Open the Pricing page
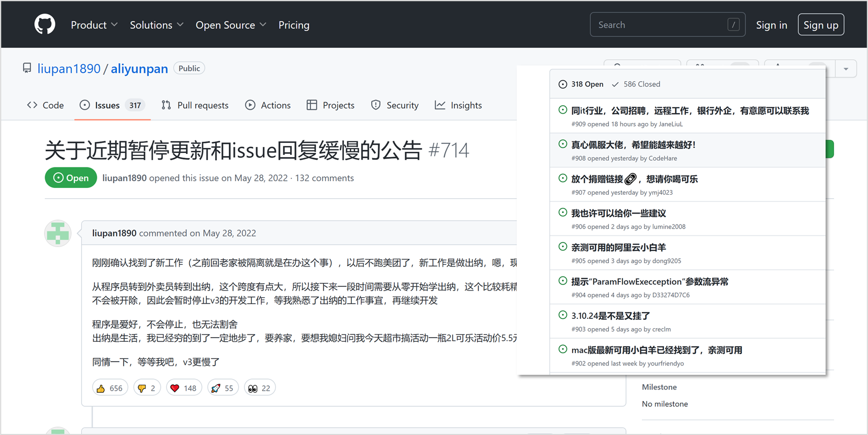Viewport: 868px width, 435px height. click(x=294, y=25)
